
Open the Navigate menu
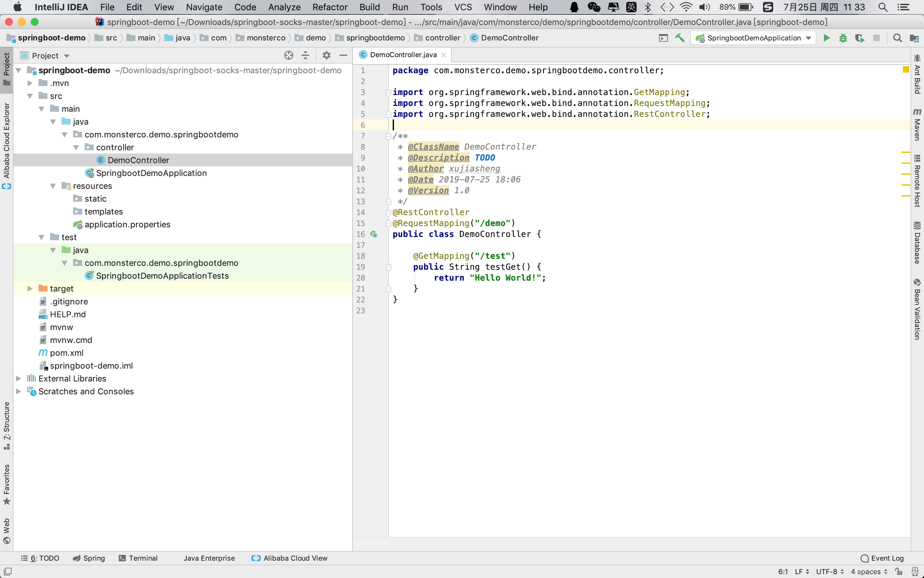coord(204,7)
